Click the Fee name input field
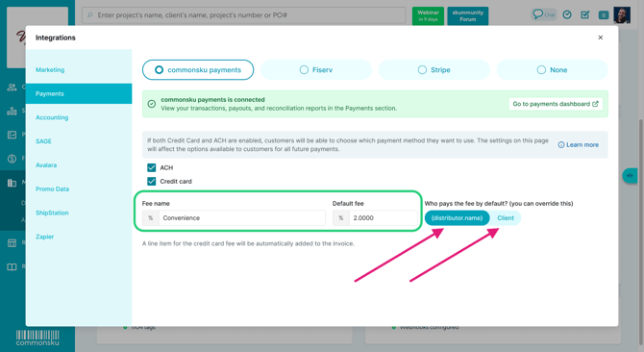 point(242,217)
